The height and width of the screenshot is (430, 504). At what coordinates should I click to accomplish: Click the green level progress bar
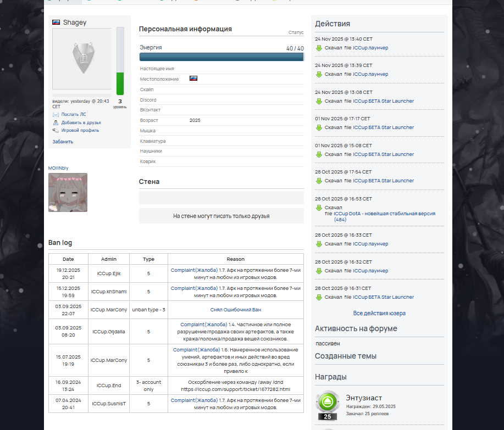click(120, 61)
